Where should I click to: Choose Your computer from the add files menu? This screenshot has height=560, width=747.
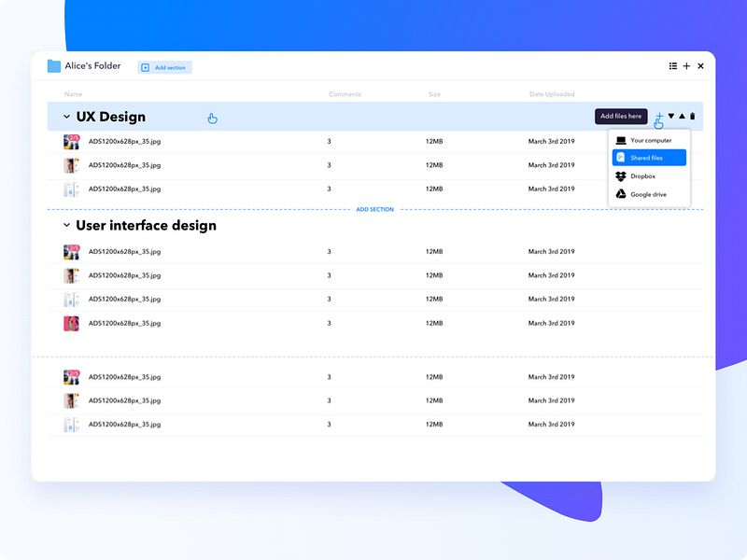tap(649, 141)
